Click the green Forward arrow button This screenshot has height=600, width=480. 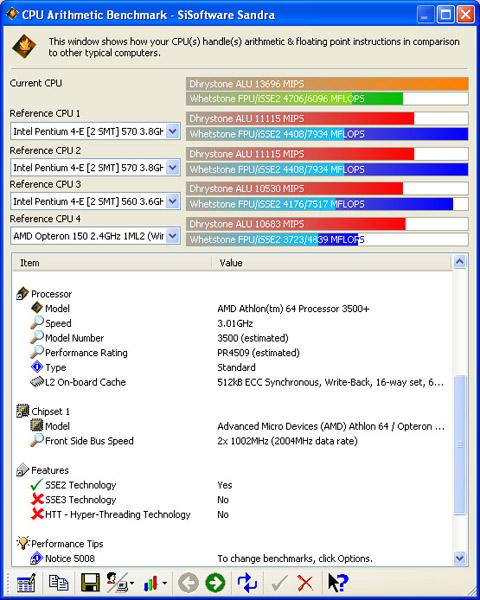click(216, 583)
